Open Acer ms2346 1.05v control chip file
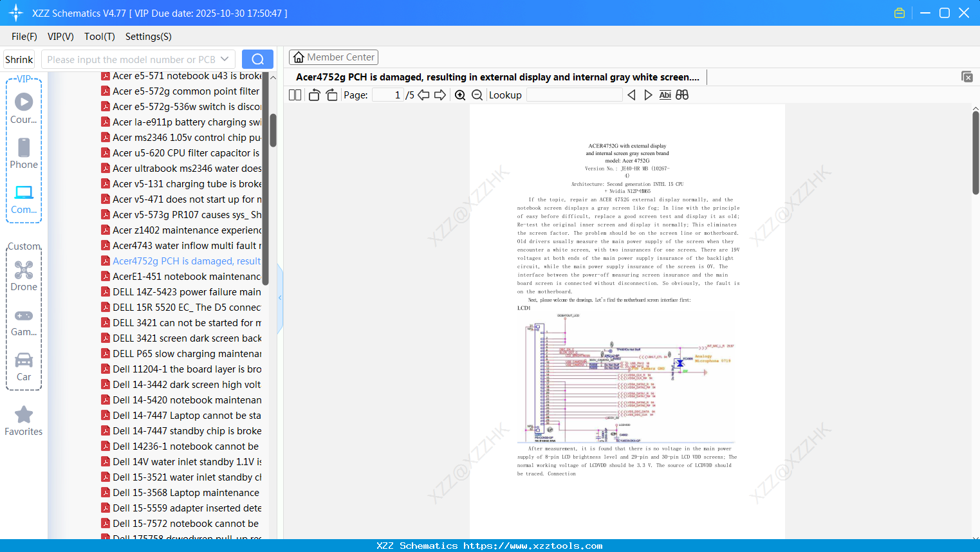The image size is (980, 552). coord(187,138)
